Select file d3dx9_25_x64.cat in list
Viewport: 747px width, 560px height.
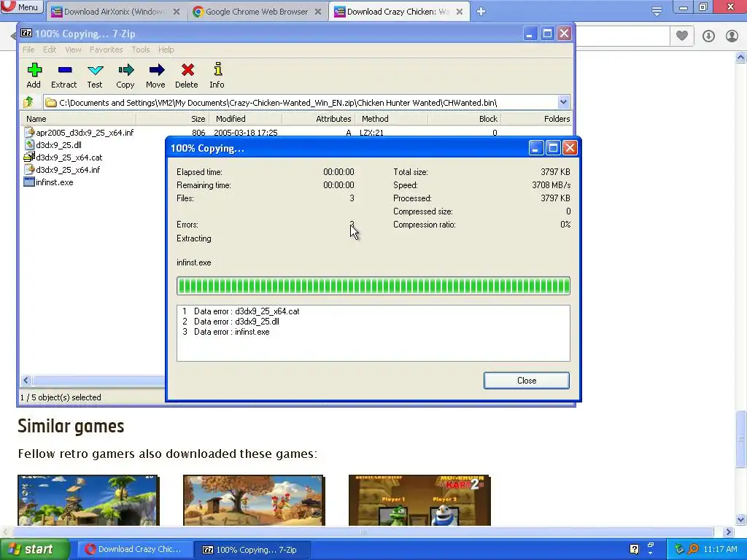(63, 157)
